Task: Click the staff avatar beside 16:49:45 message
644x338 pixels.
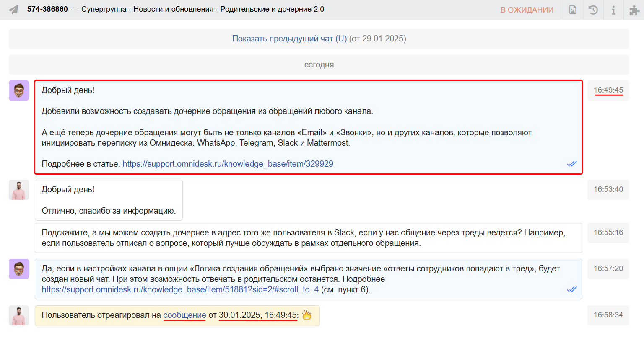Action: click(19, 90)
